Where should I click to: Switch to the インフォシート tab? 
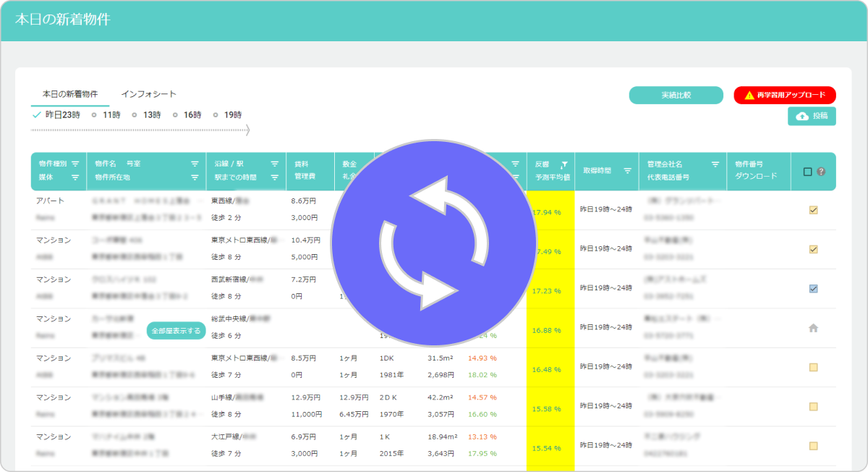(x=148, y=94)
